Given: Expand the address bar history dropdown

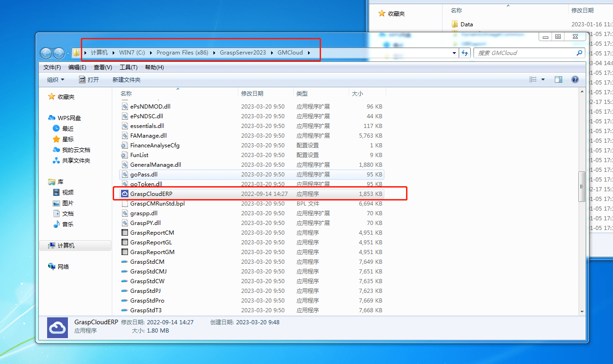Looking at the screenshot, I should 455,53.
